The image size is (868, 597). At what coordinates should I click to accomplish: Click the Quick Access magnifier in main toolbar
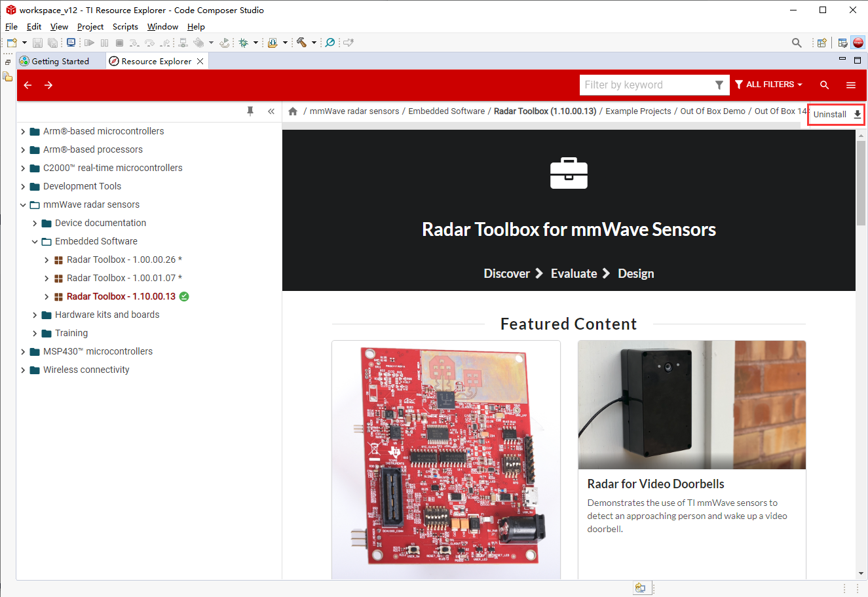pos(797,43)
